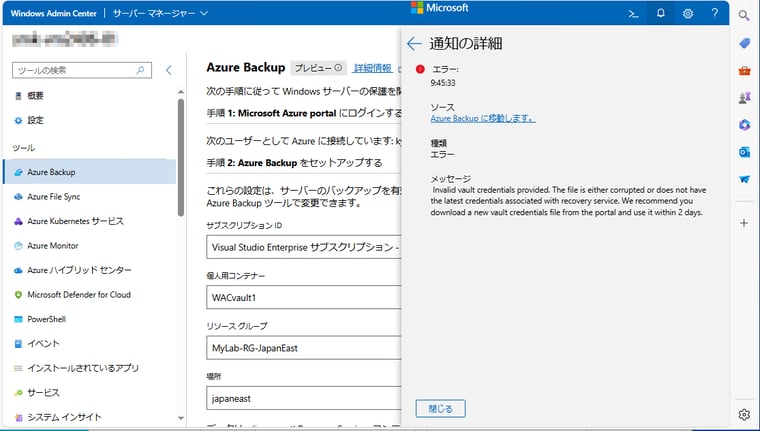Click the Defender for Cloud shield icon
This screenshot has height=431, width=760.
coord(18,295)
